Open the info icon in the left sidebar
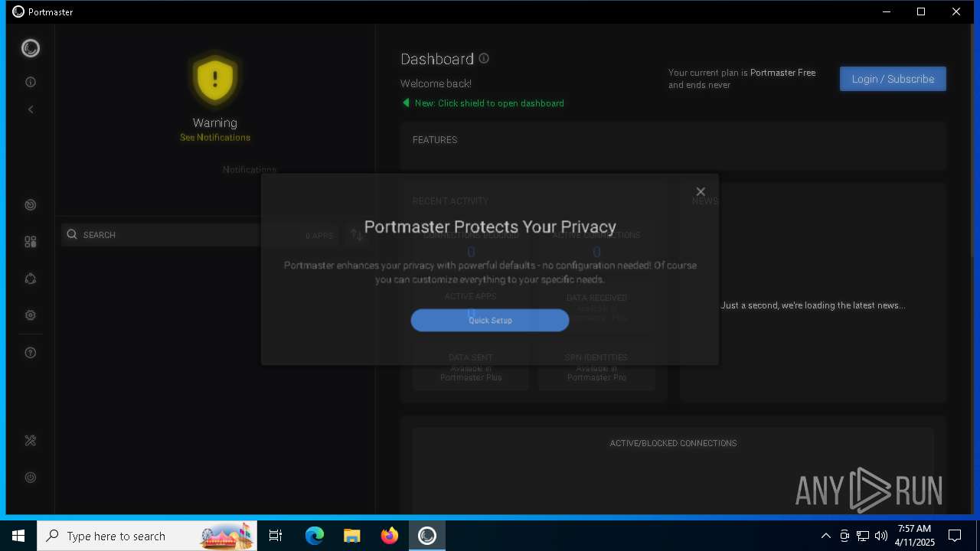The image size is (980, 551). click(x=31, y=82)
